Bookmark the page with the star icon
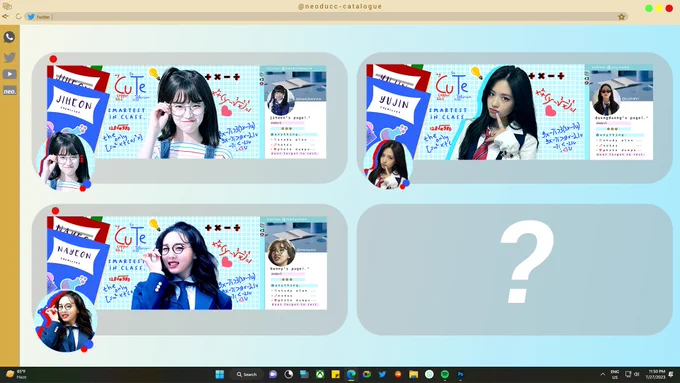This screenshot has width=680, height=383. 621,17
